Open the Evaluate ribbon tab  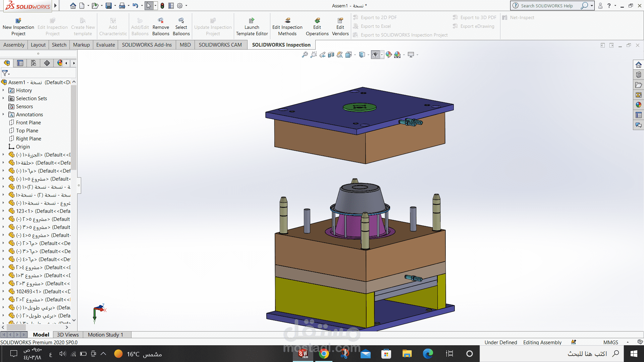pyautogui.click(x=105, y=45)
